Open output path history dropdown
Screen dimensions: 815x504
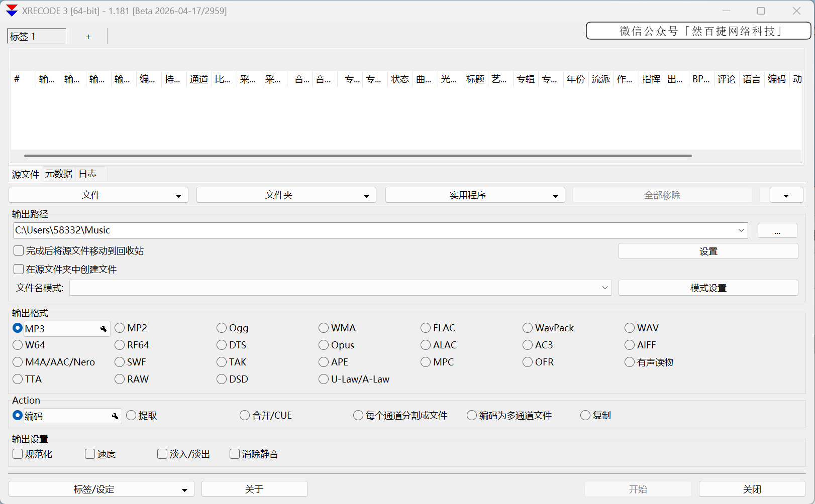tap(741, 230)
